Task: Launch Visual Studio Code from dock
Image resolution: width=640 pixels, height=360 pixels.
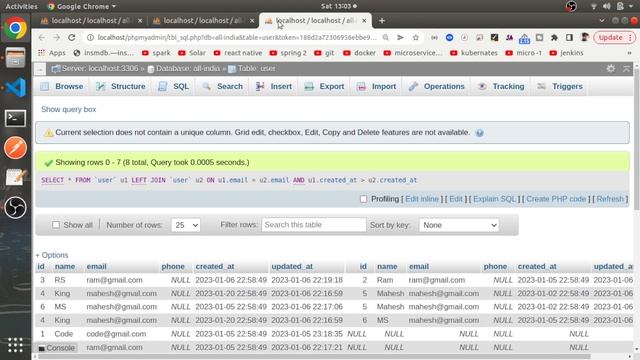Action: point(16,87)
